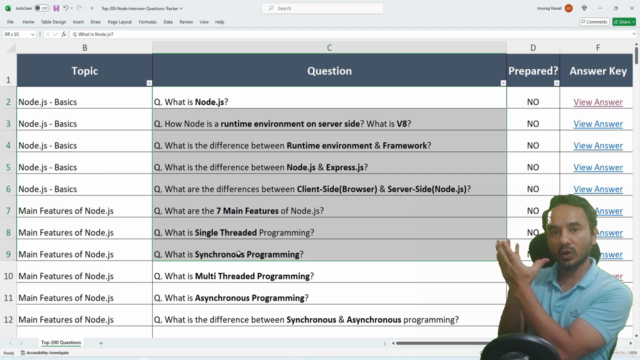Open the Home ribbon tab
This screenshot has height=360, width=640.
[28, 22]
